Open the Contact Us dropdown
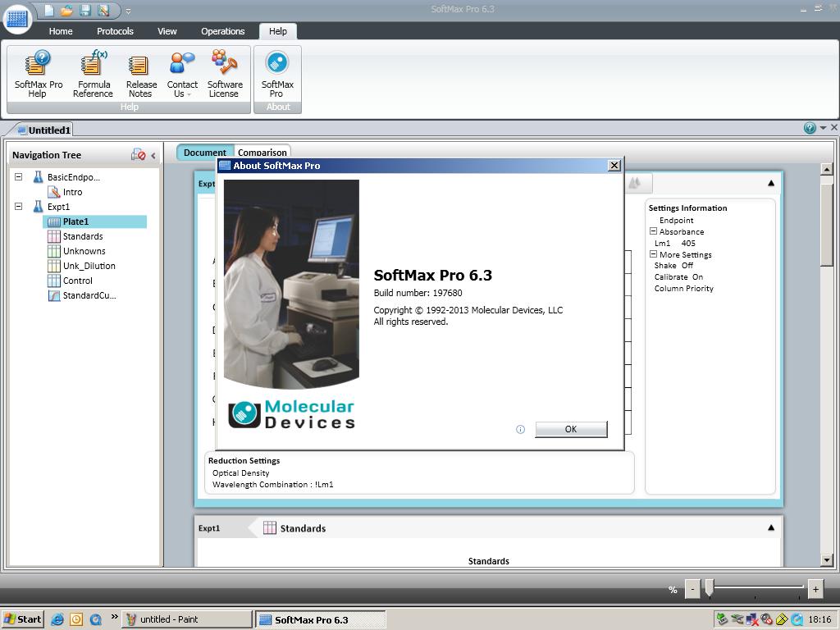The height and width of the screenshot is (630, 840). [x=182, y=74]
